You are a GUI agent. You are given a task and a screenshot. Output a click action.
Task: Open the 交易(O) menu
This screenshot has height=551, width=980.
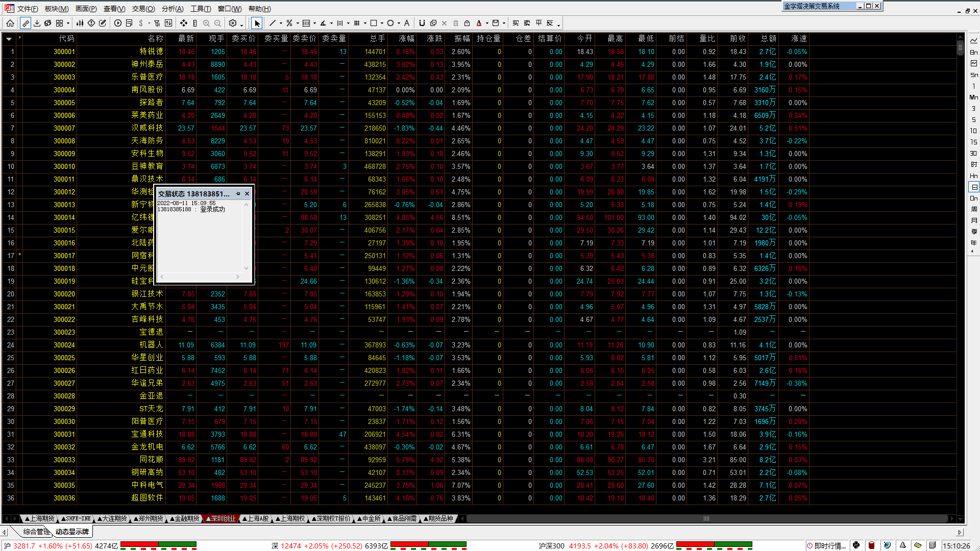click(143, 9)
